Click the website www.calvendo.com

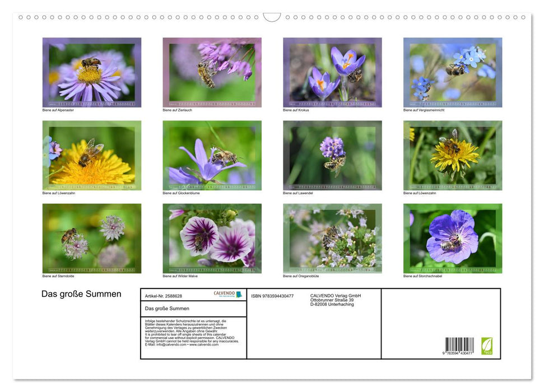pos(204,344)
